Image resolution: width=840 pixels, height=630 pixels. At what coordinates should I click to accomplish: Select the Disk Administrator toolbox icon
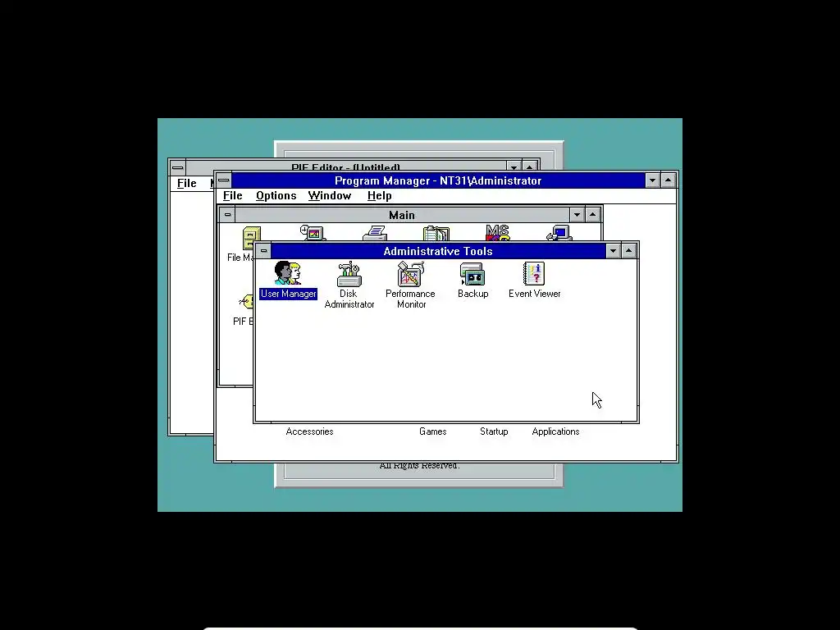click(349, 274)
